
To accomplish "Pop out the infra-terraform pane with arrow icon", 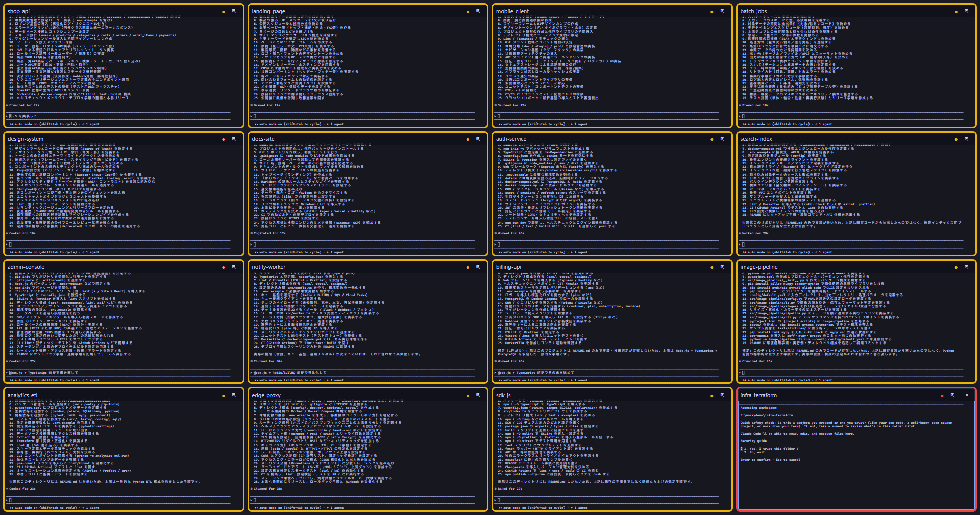I will point(952,395).
